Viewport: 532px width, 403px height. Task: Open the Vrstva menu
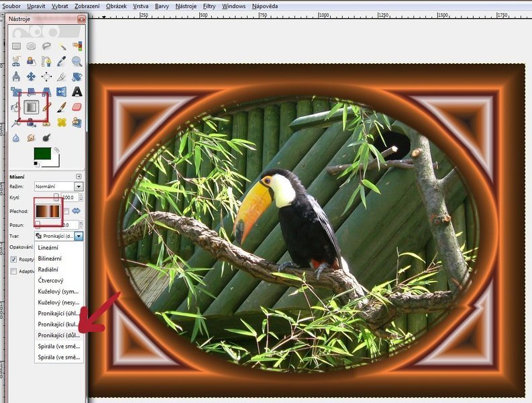click(x=140, y=6)
